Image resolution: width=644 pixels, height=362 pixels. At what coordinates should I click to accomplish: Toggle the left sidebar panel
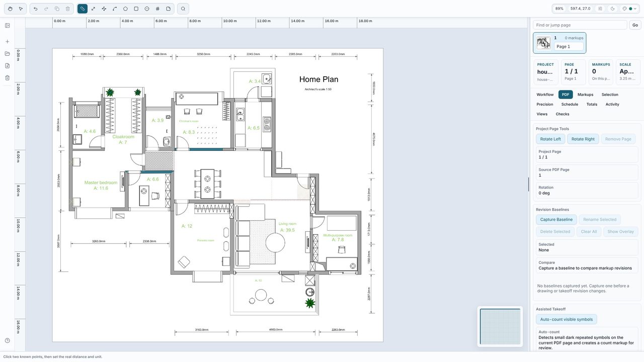8,26
